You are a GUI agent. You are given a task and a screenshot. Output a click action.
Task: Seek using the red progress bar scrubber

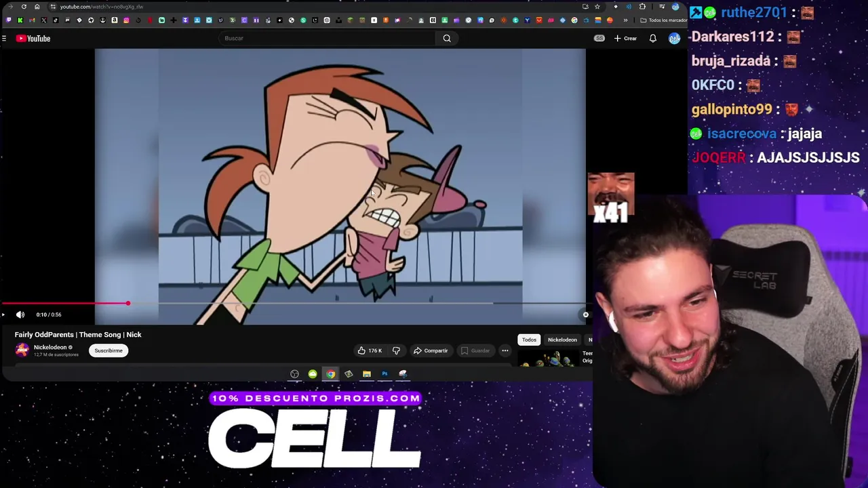tap(128, 303)
